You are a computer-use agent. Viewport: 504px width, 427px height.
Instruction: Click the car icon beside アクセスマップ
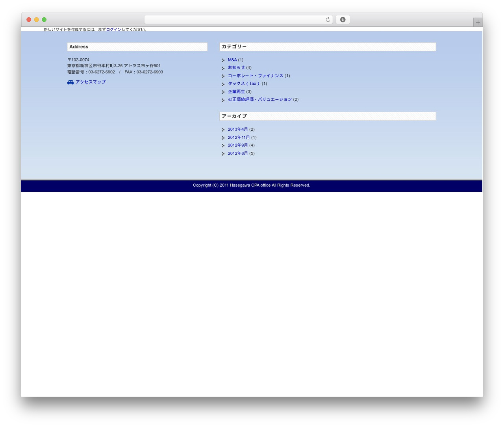point(70,82)
